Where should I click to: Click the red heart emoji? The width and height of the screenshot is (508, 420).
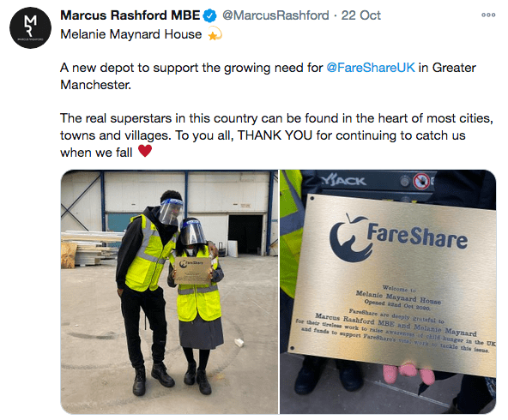[x=145, y=151]
